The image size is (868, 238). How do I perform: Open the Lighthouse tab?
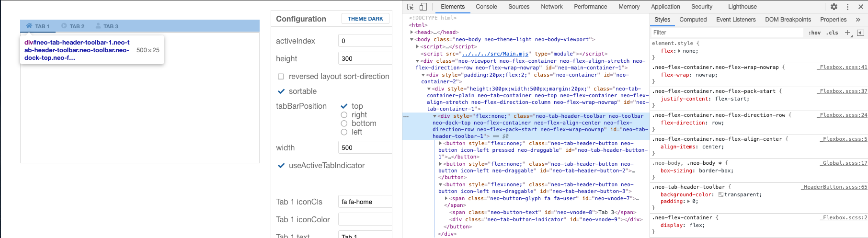pyautogui.click(x=742, y=7)
